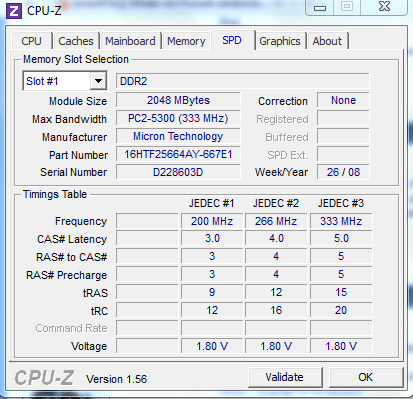Open the About tab
Image resolution: width=413 pixels, height=399 pixels.
327,41
